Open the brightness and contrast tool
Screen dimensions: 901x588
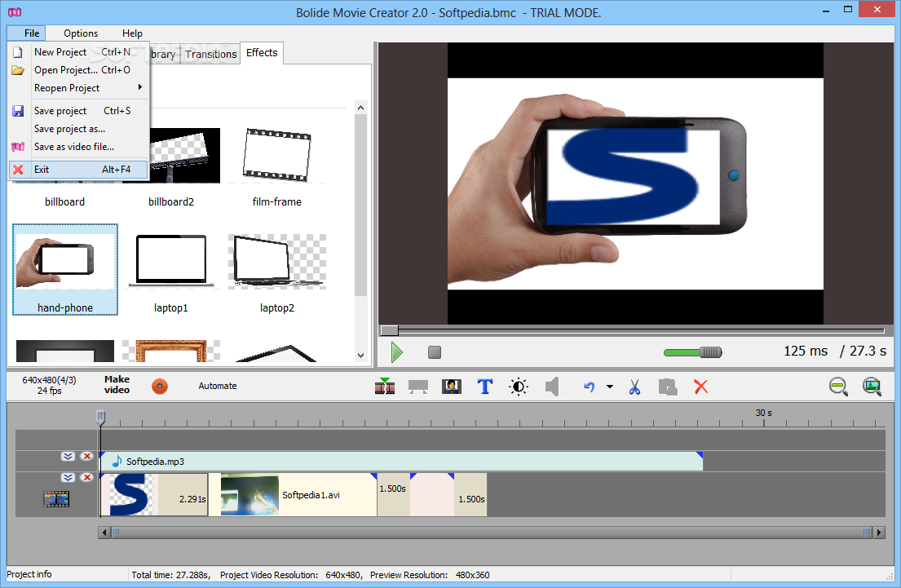[519, 387]
